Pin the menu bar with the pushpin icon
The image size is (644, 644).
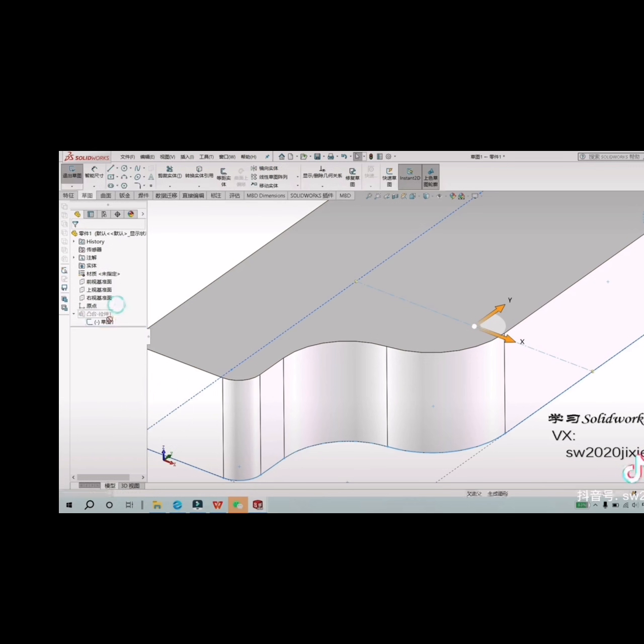pos(267,157)
